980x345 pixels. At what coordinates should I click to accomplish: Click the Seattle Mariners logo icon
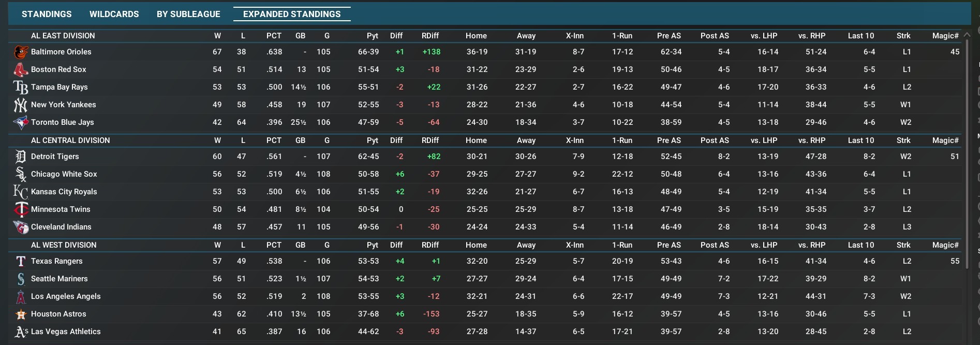(21, 279)
